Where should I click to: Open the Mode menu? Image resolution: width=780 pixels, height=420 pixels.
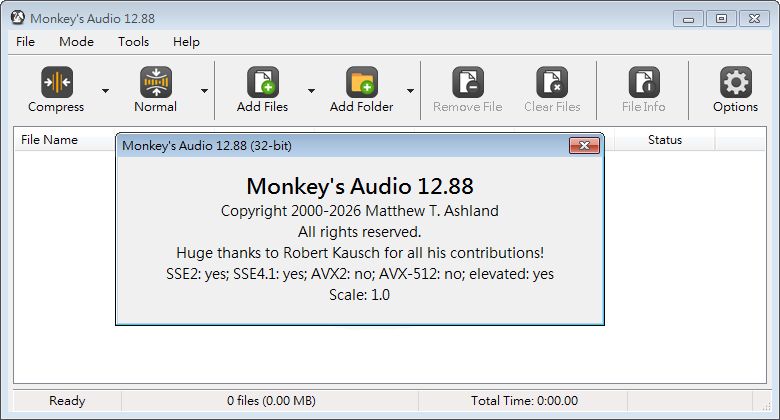point(76,42)
